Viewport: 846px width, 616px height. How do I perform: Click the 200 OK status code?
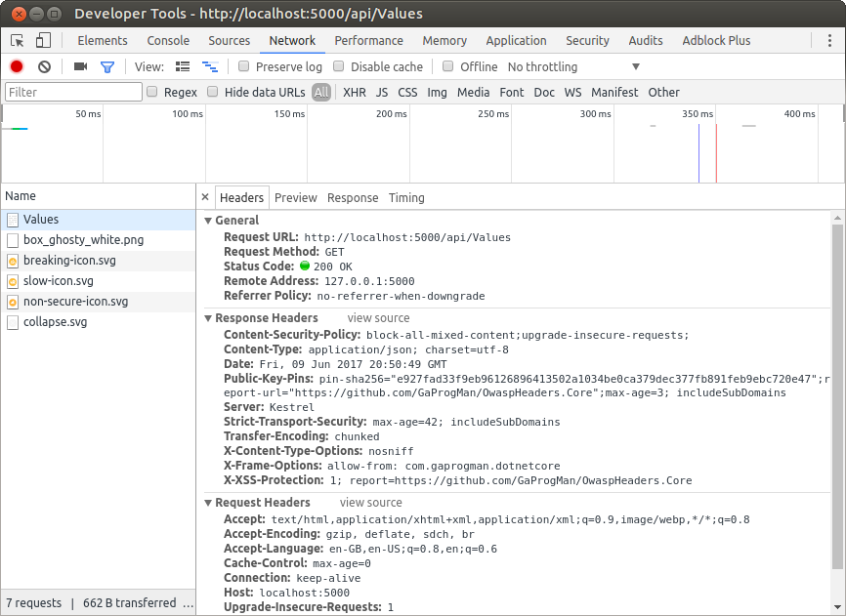[332, 267]
